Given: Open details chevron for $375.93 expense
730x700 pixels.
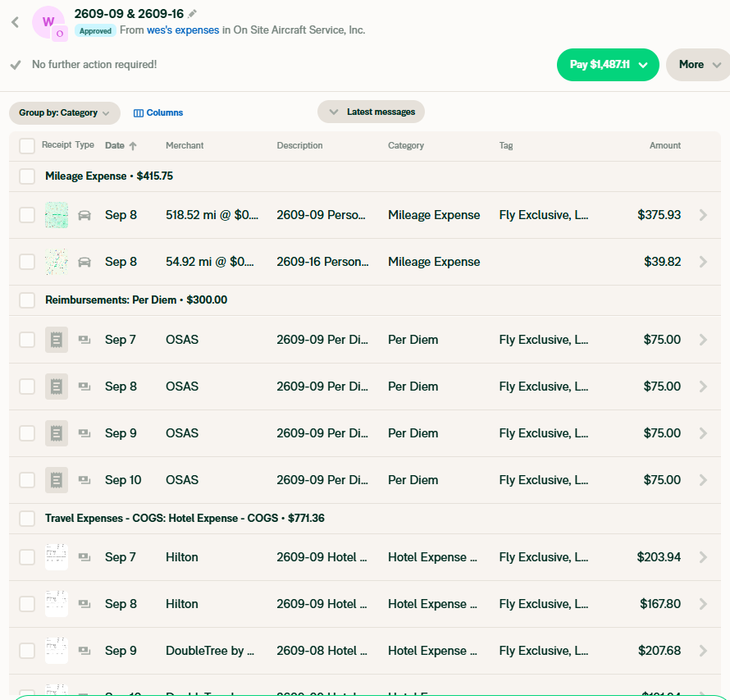Looking at the screenshot, I should [703, 215].
